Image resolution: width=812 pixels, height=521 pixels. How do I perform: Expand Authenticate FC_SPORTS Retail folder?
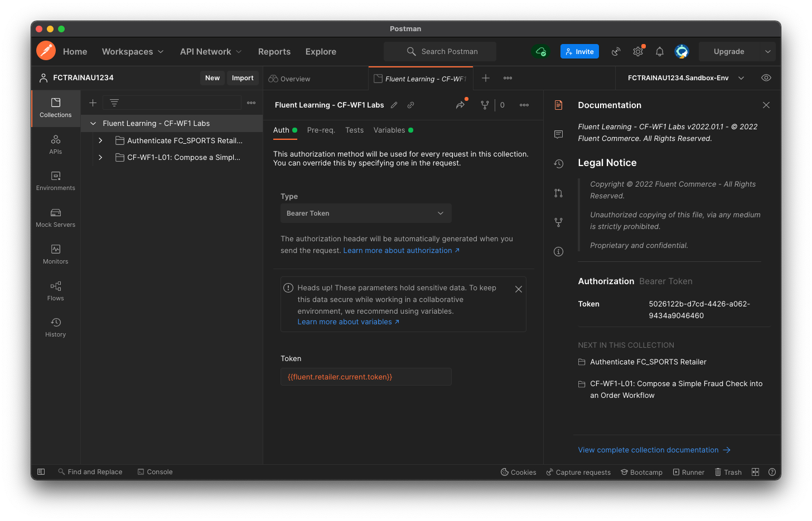coord(100,140)
